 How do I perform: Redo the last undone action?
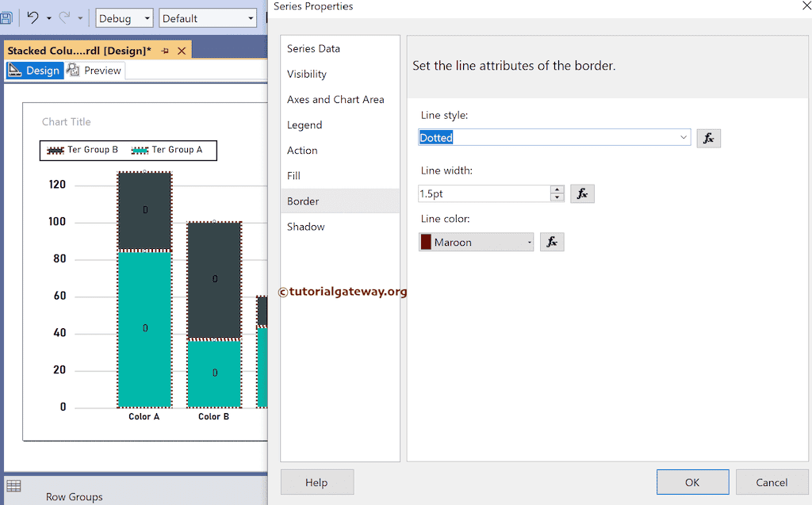click(x=65, y=17)
